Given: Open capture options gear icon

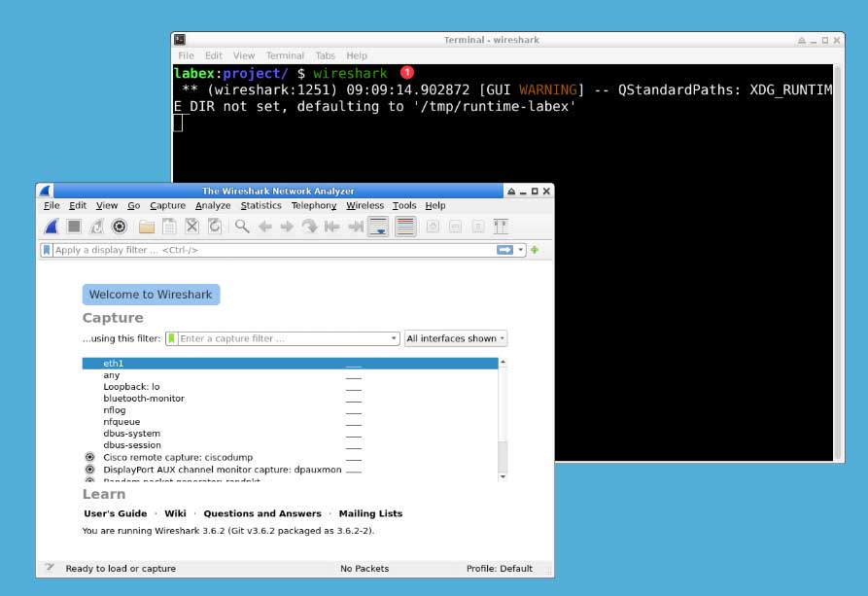Looking at the screenshot, I should [x=120, y=227].
